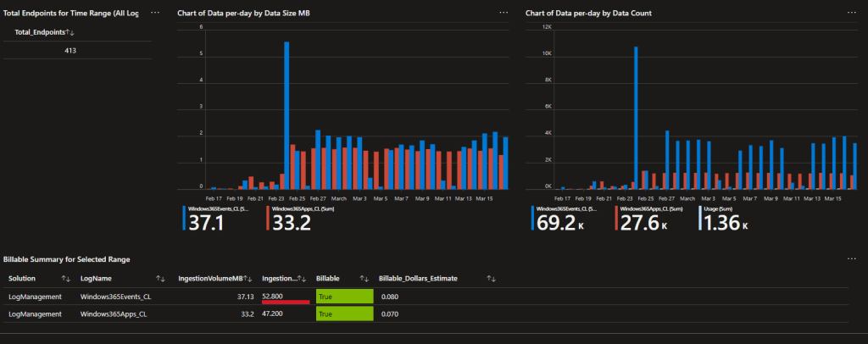Sort by Billable_Dollars_Estimate column arrows

pyautogui.click(x=491, y=278)
